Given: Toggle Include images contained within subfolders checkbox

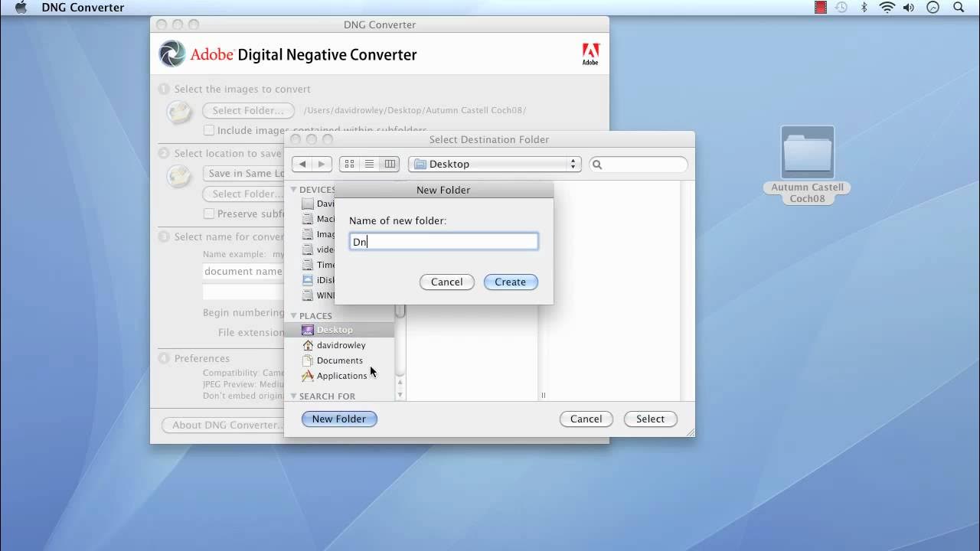Looking at the screenshot, I should (208, 130).
